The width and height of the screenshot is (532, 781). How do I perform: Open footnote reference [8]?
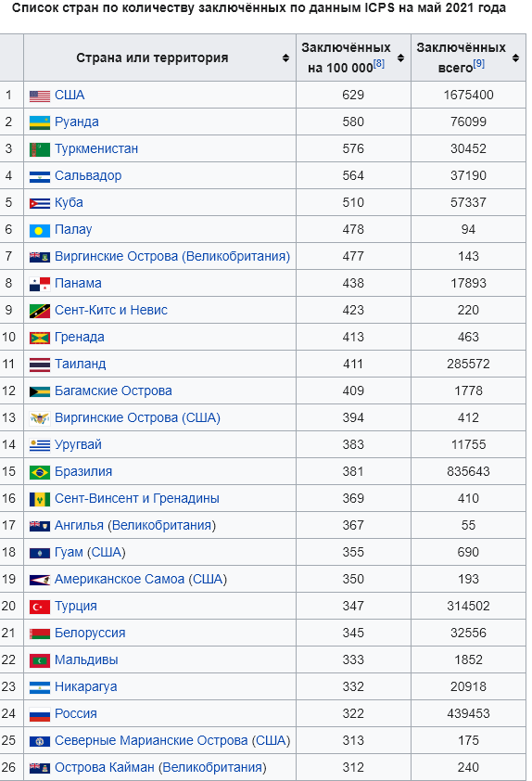(379, 64)
